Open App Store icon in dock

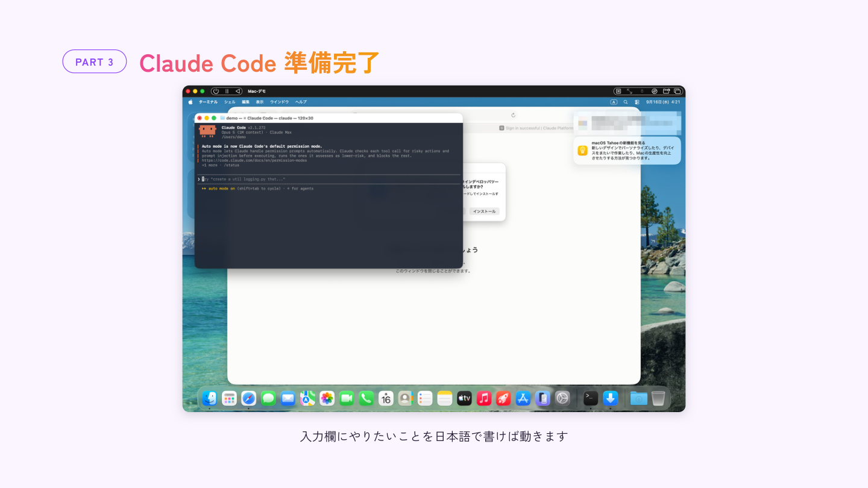523,398
